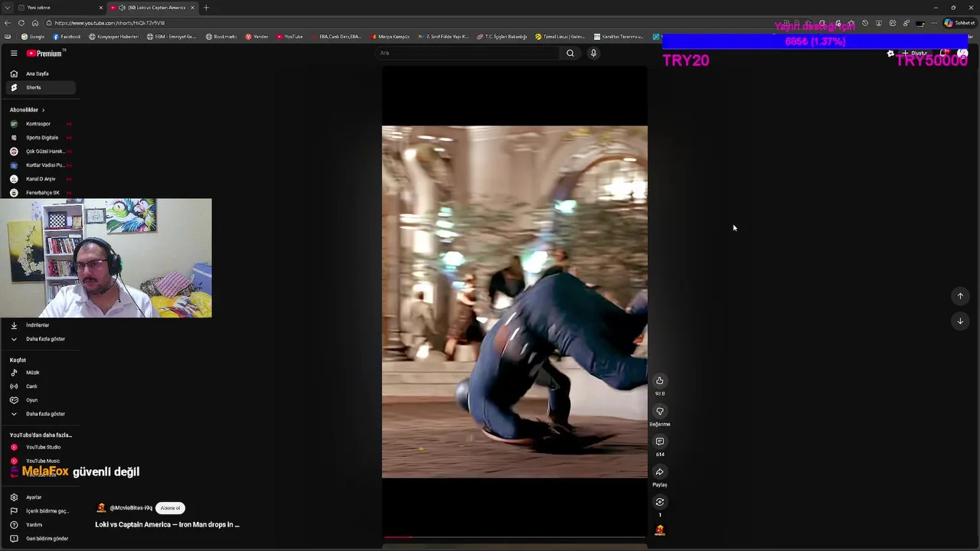Open the tab search dropdown arrow
The height and width of the screenshot is (551, 980).
tap(8, 8)
